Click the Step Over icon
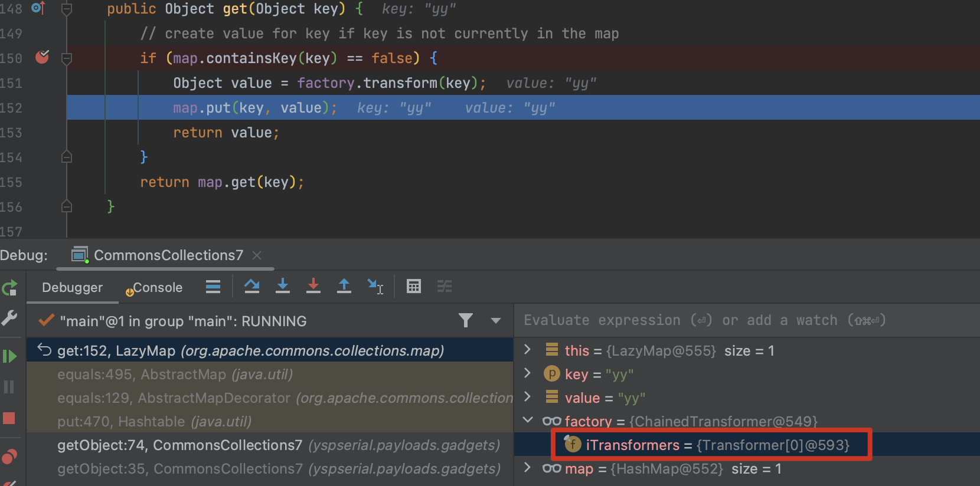 pyautogui.click(x=252, y=286)
